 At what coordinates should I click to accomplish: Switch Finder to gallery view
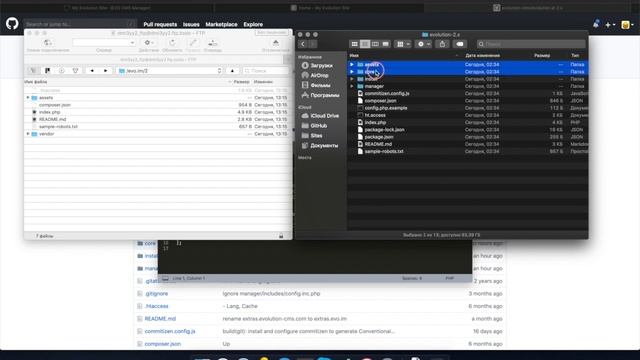(385, 44)
